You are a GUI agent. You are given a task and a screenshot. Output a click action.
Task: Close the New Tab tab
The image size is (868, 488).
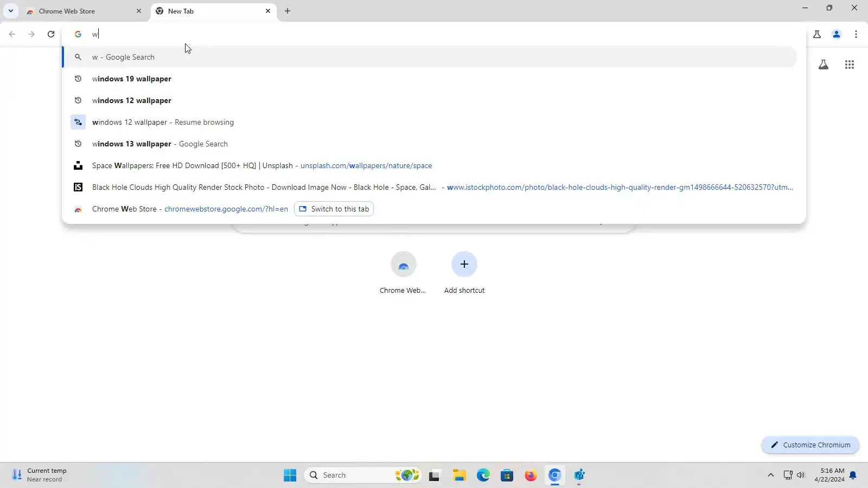click(268, 11)
